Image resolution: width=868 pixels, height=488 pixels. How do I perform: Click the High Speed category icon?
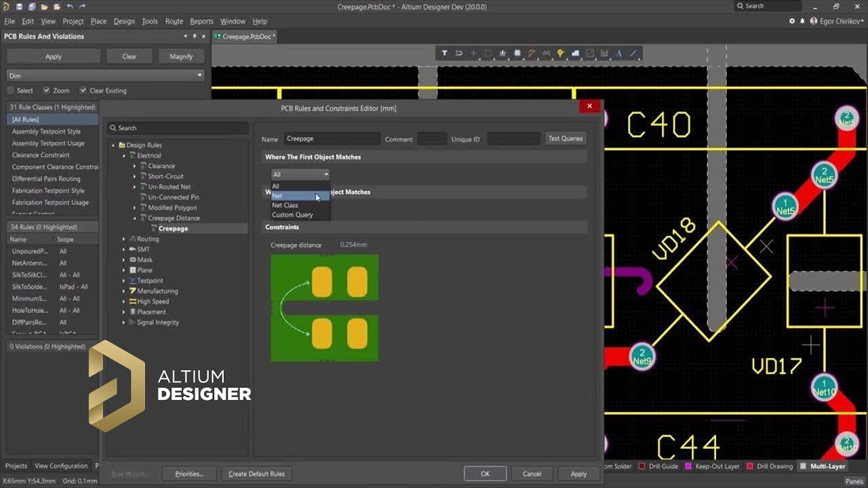[133, 302]
